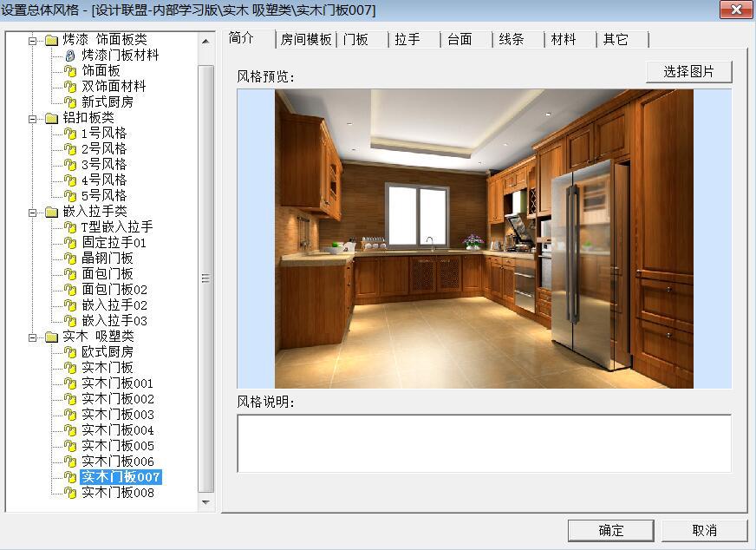
Task: Open the 其它 tab
Action: [x=623, y=40]
